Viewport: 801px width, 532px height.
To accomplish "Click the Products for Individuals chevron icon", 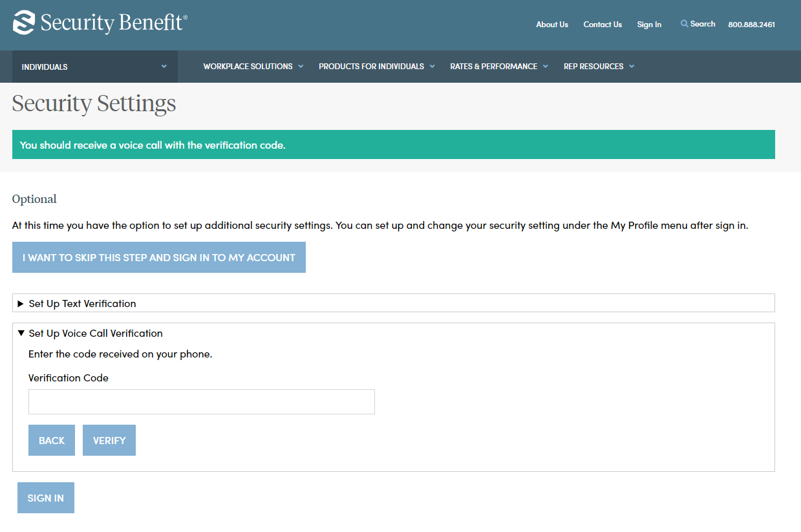I will (432, 66).
